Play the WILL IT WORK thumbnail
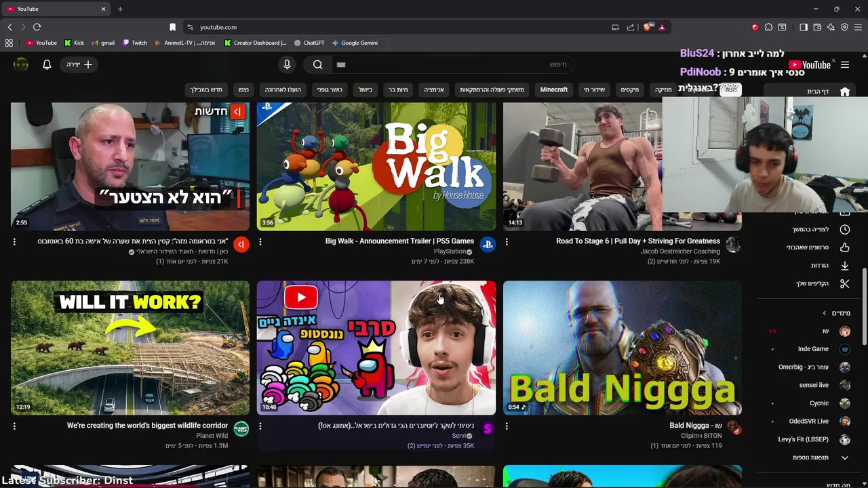The width and height of the screenshot is (868, 488). click(x=130, y=348)
